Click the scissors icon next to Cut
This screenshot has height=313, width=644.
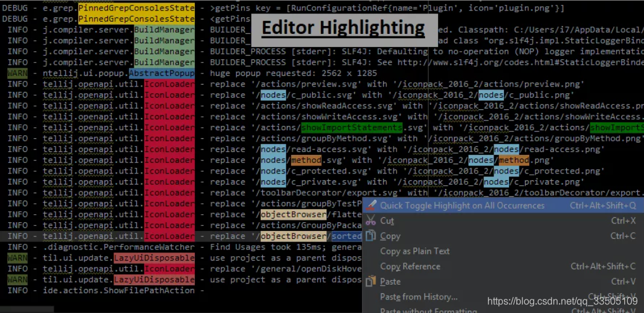pos(371,220)
